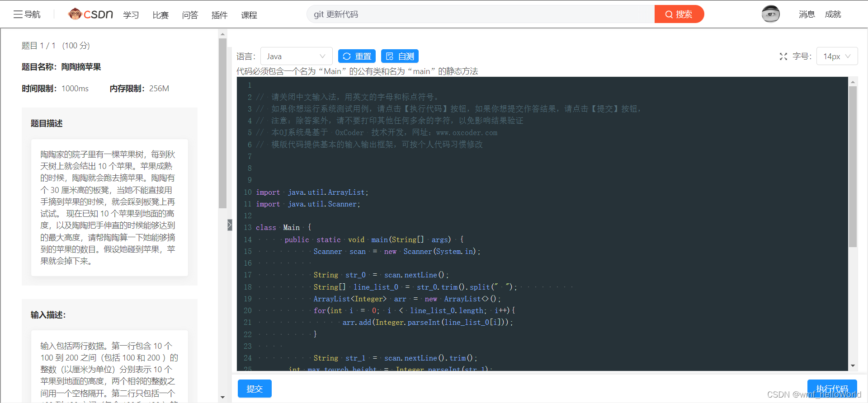
Task: Click code line import java.util.ArrayList
Action: [x=312, y=192]
